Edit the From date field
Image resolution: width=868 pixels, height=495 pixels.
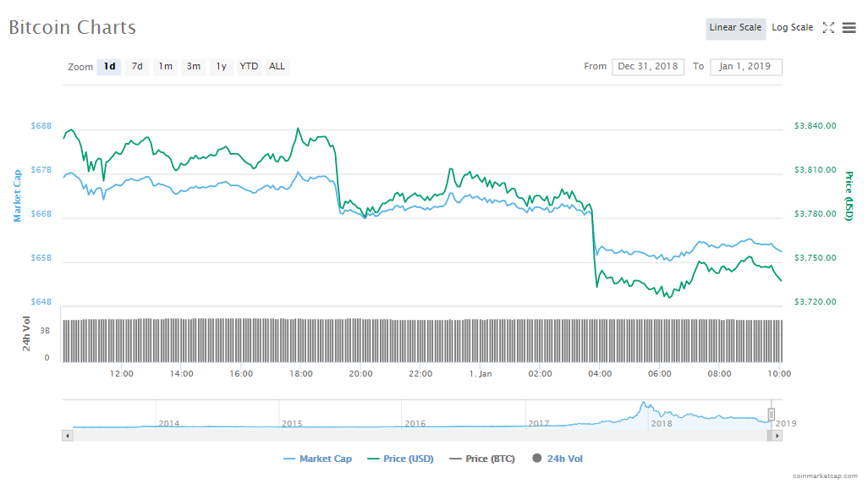pyautogui.click(x=647, y=67)
